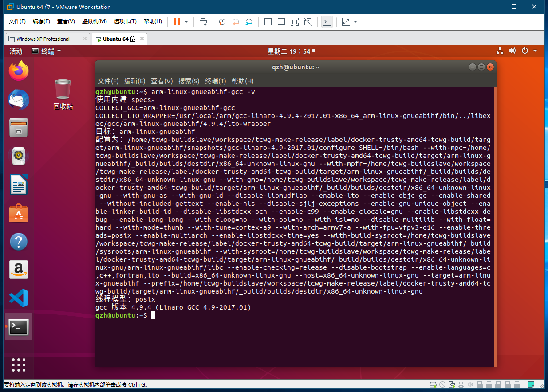Send Ctrl+Alt+Del to the virtual machine
This screenshot has width=548, height=392.
point(203,22)
